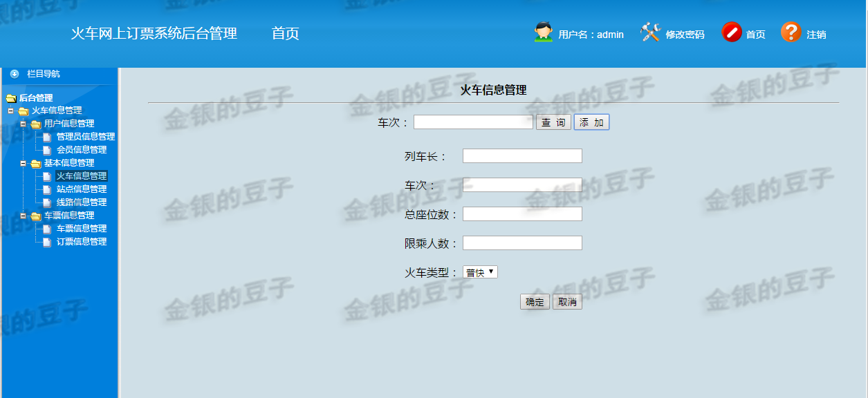
Task: Click the 总座位数 input field
Action: click(x=522, y=214)
